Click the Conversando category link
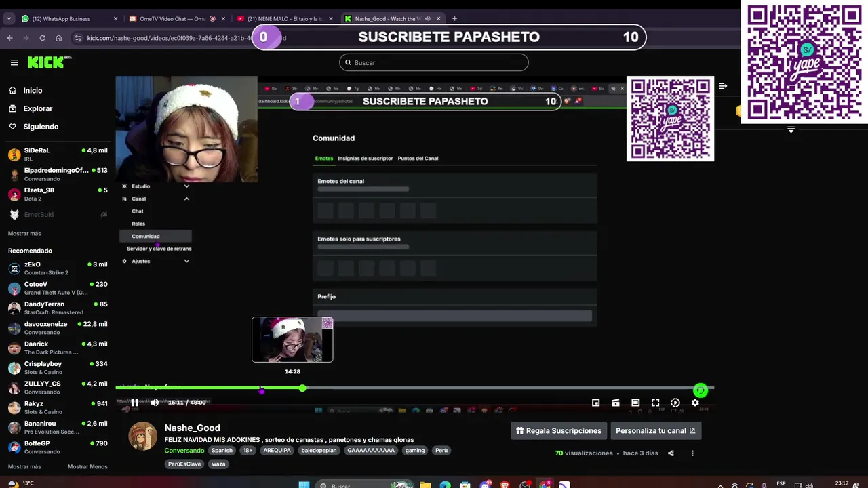The width and height of the screenshot is (868, 488). click(184, 451)
